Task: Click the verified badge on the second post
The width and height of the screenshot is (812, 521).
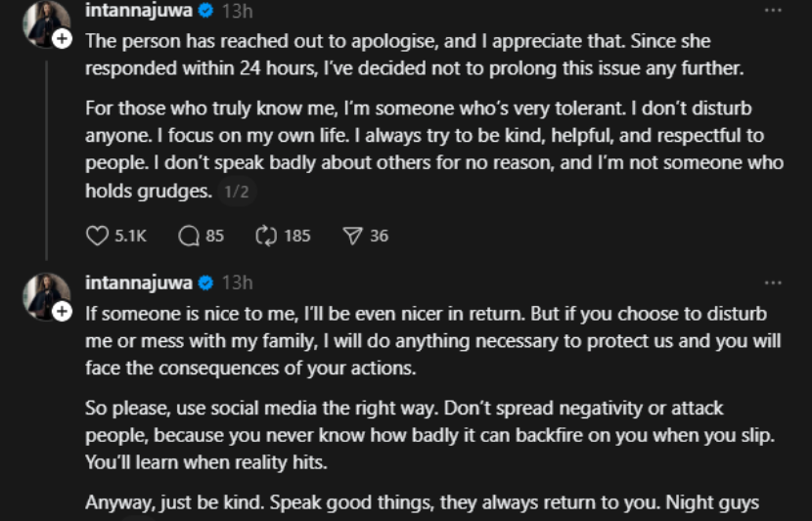Action: tap(205, 283)
